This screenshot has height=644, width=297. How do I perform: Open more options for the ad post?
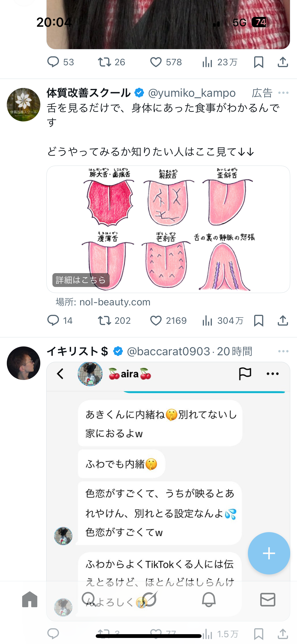(283, 93)
